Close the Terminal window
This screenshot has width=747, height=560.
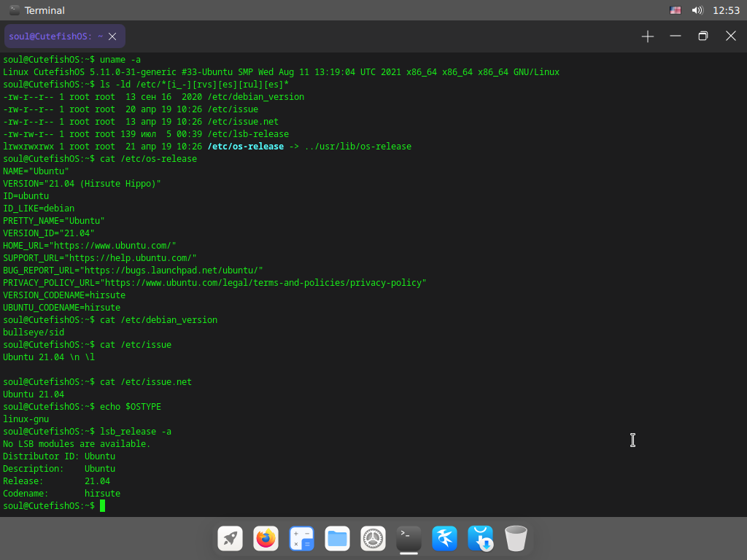pos(731,36)
